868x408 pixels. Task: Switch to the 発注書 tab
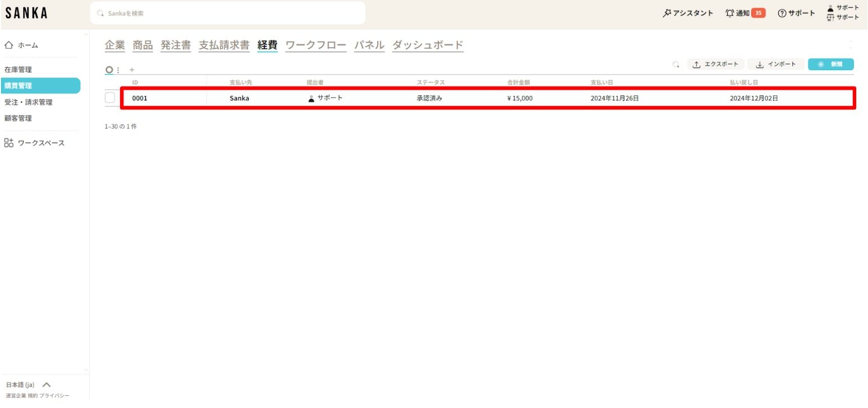click(176, 45)
